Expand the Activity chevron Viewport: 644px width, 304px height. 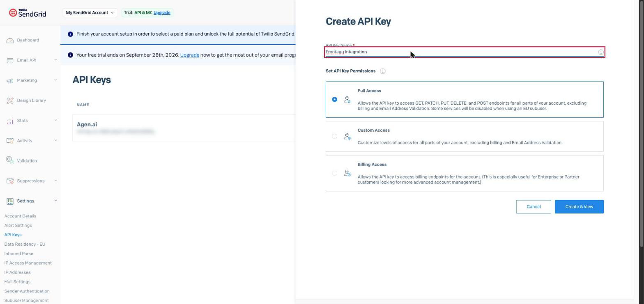pos(55,140)
